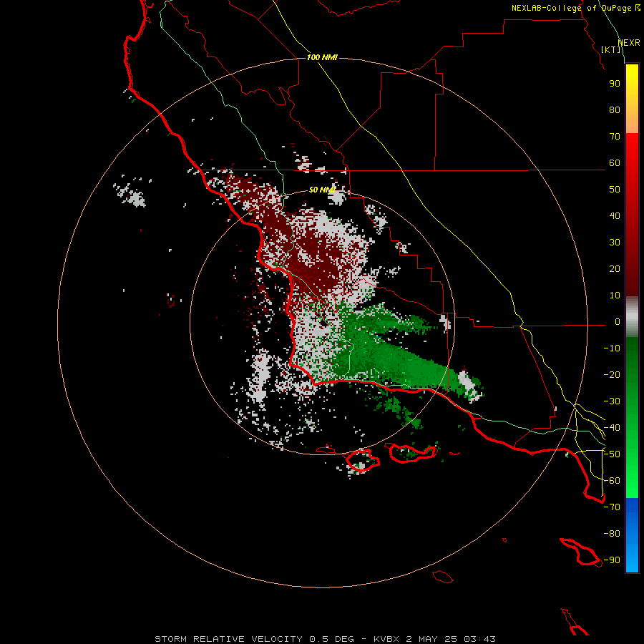Click the -40 value on the velocity scale
This screenshot has height=644, width=644.
(612, 428)
